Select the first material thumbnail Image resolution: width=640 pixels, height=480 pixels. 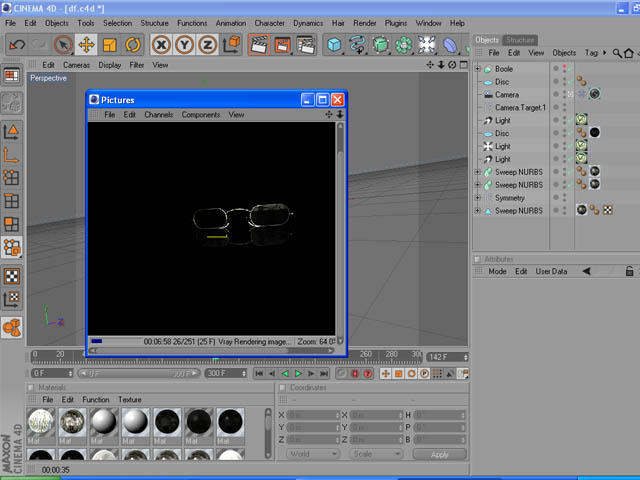(42, 423)
